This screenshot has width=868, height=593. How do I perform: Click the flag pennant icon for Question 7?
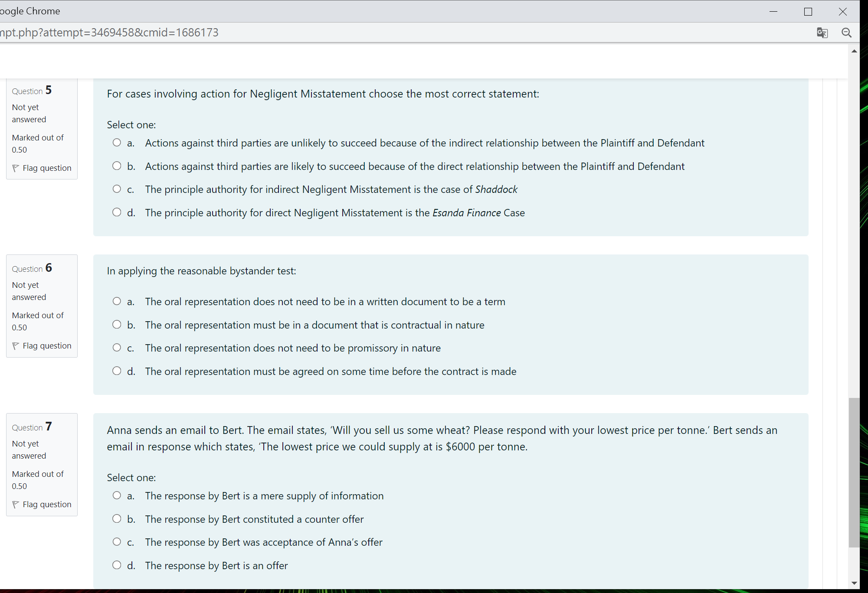16,504
